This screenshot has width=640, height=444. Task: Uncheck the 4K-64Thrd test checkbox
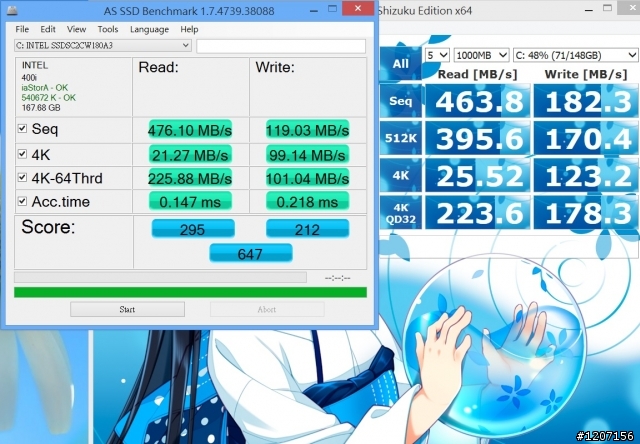tap(22, 178)
